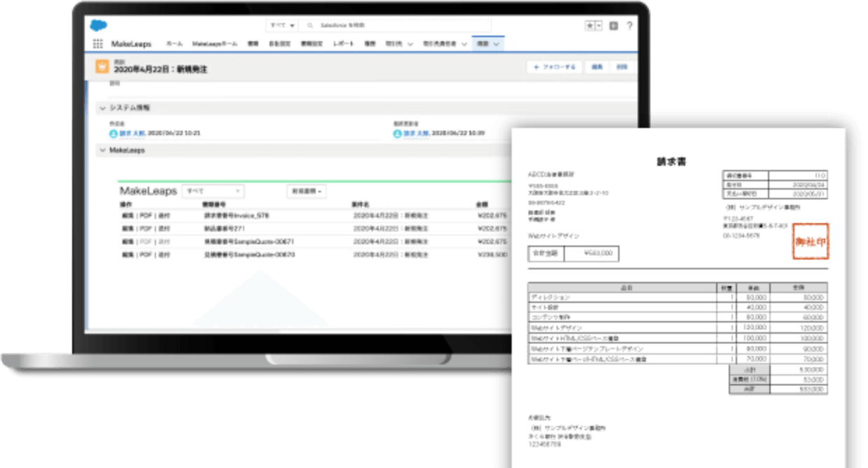Open the favorites list dropdown arrow
Viewport: 868px width, 468px height.
[x=598, y=26]
